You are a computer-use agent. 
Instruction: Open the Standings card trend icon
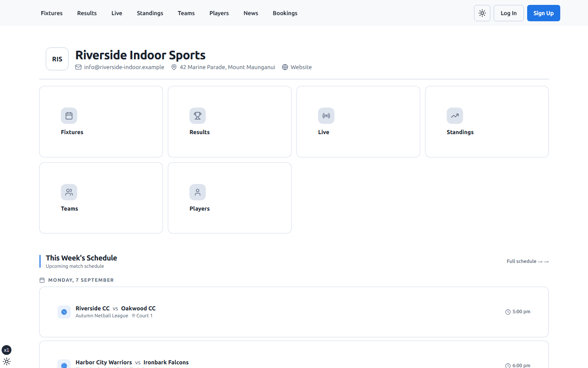point(455,116)
